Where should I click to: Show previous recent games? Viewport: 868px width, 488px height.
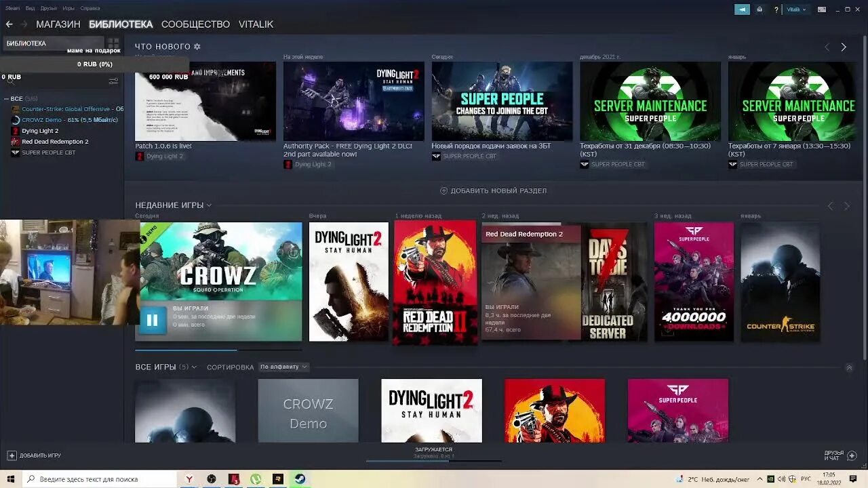pyautogui.click(x=830, y=205)
